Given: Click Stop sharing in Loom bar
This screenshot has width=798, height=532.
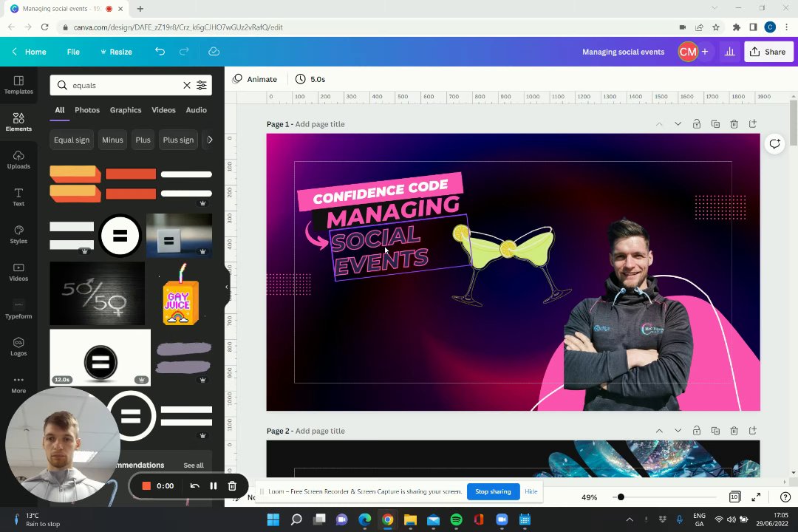Looking at the screenshot, I should (x=493, y=491).
